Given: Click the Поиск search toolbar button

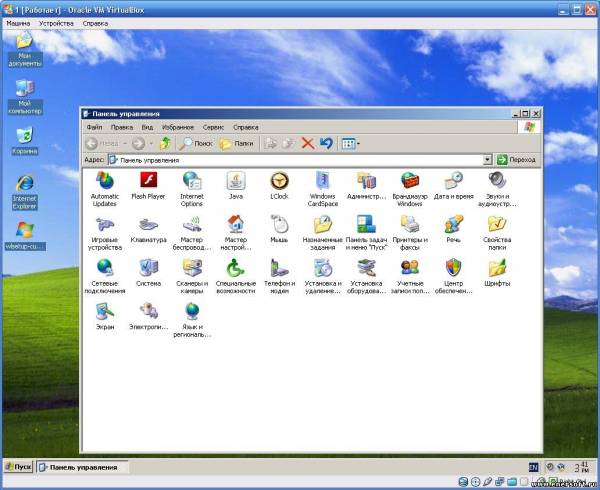Looking at the screenshot, I should click(x=196, y=144).
